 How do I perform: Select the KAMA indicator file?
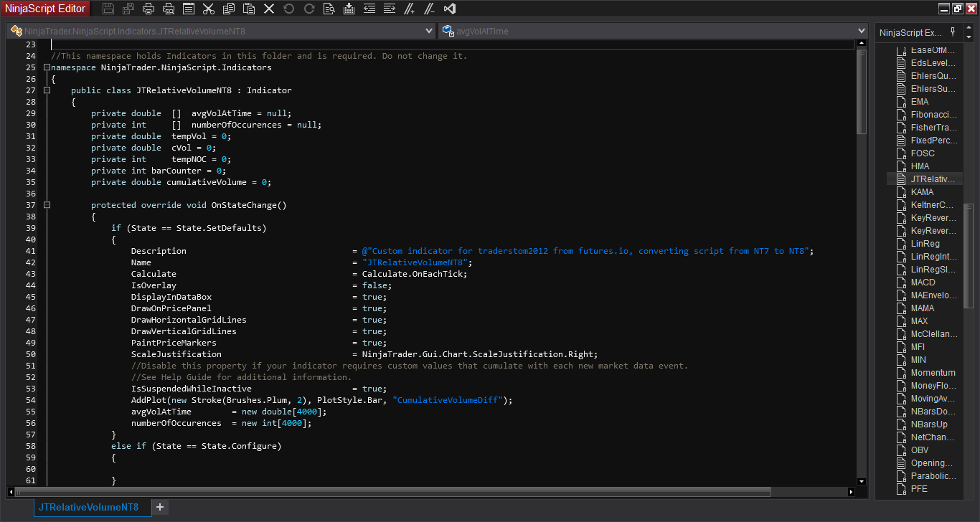point(916,192)
